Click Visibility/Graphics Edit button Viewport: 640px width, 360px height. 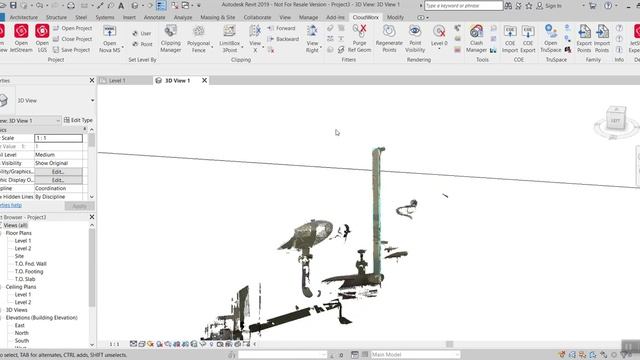click(x=58, y=171)
